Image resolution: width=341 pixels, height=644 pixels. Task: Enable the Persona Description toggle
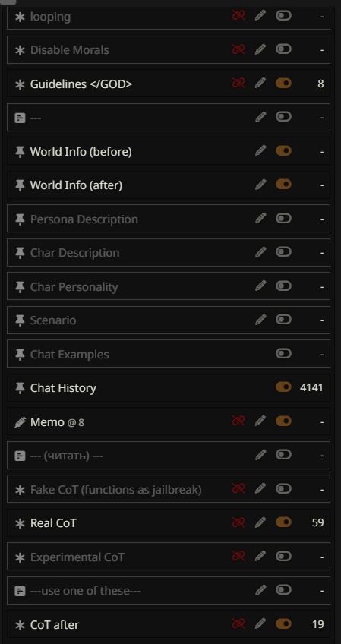[283, 218]
